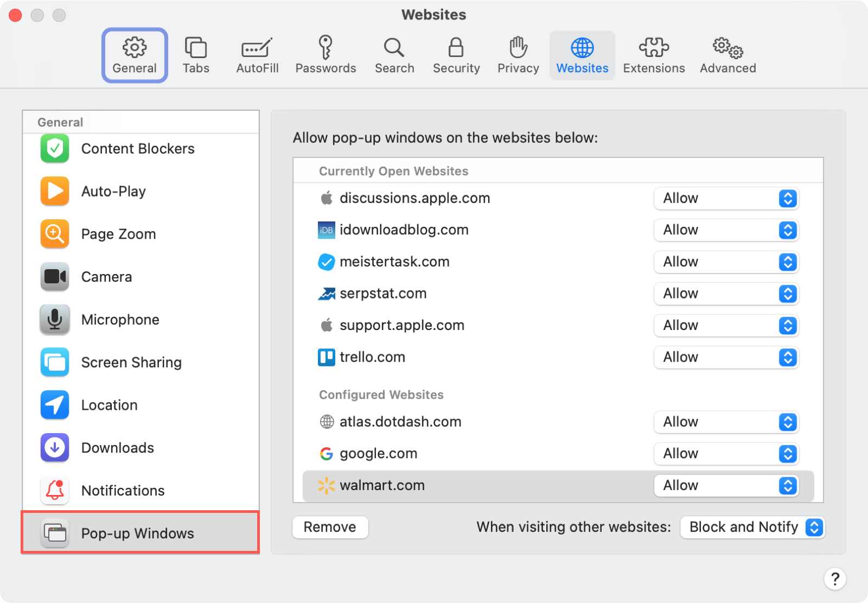Click the Serpstat favicon
Screen dimensions: 868x603
327,294
